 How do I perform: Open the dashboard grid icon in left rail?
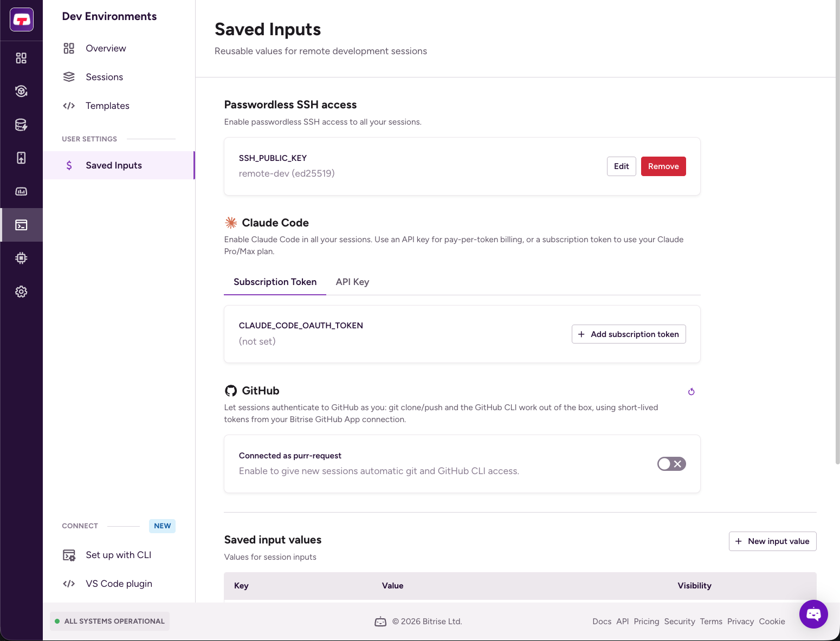coord(21,58)
